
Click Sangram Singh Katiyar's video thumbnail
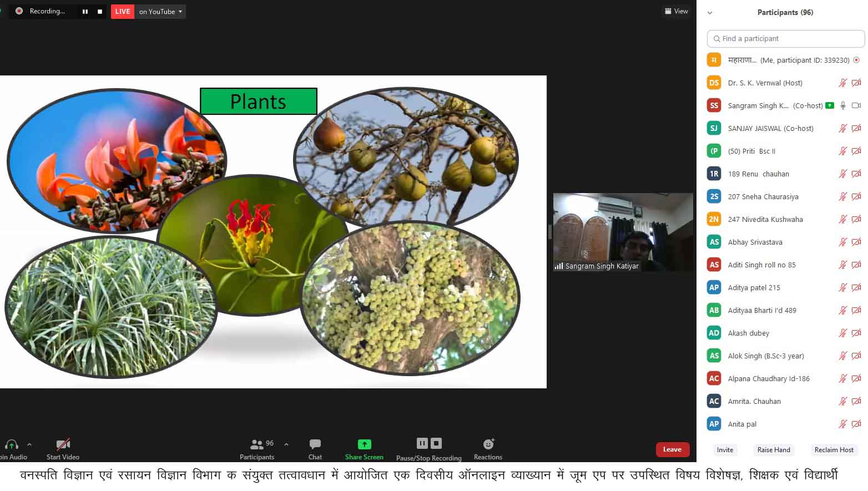click(x=623, y=232)
